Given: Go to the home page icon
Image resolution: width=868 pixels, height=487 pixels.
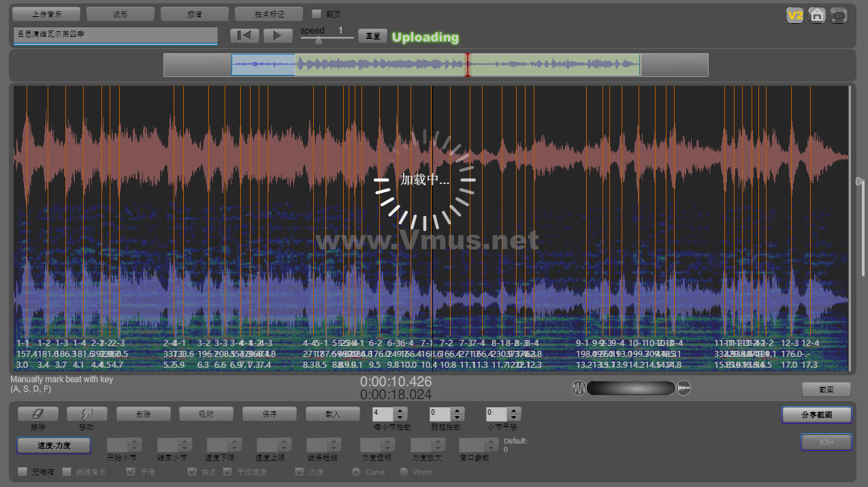Looking at the screenshot, I should coord(817,15).
